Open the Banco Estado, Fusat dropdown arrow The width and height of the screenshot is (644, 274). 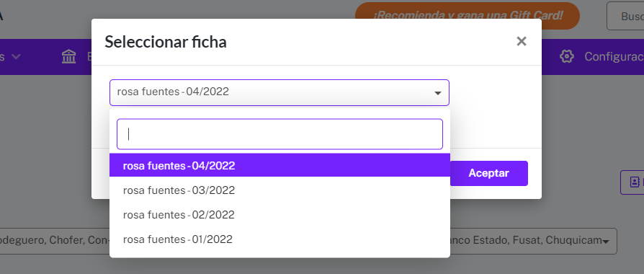605,242
